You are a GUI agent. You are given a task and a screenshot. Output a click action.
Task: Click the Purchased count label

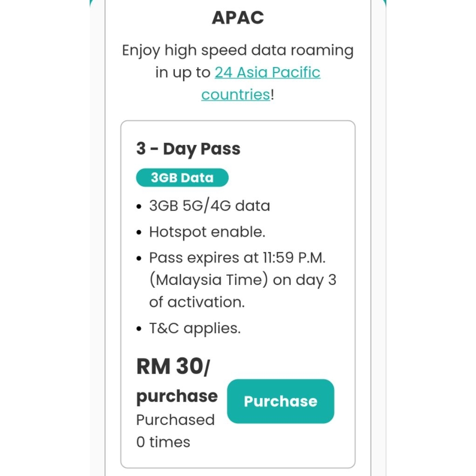click(175, 420)
